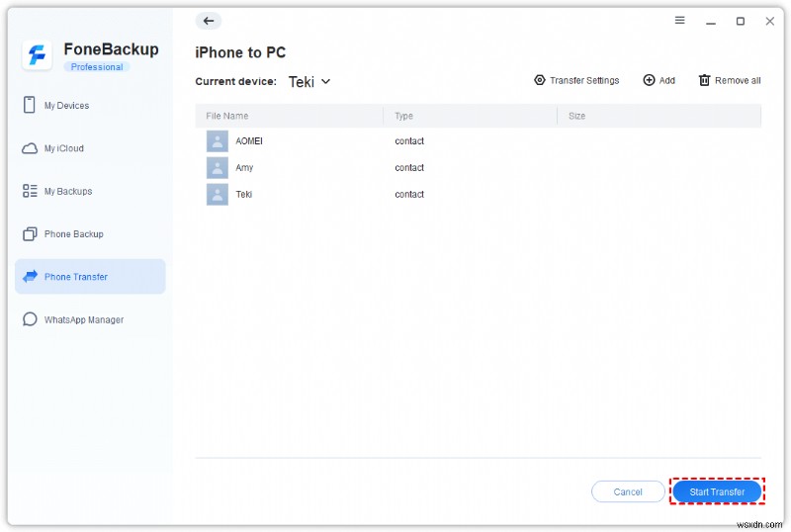Click Remove all files
Screen dimensions: 791x532
[x=730, y=80]
